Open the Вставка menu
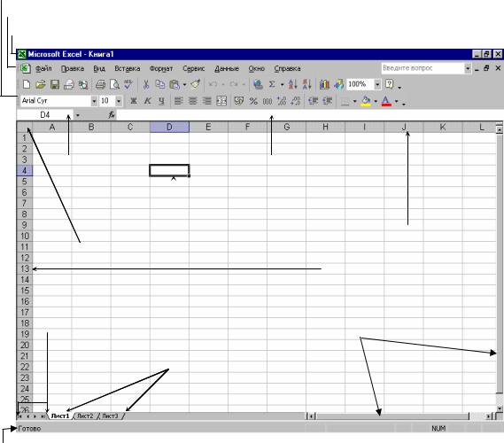Image resolution: width=504 pixels, height=443 pixels. (x=128, y=68)
